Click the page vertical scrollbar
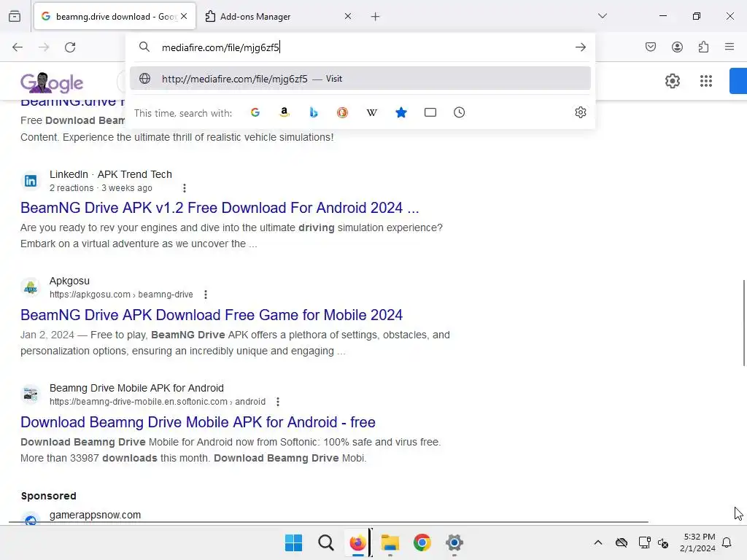 (x=743, y=324)
